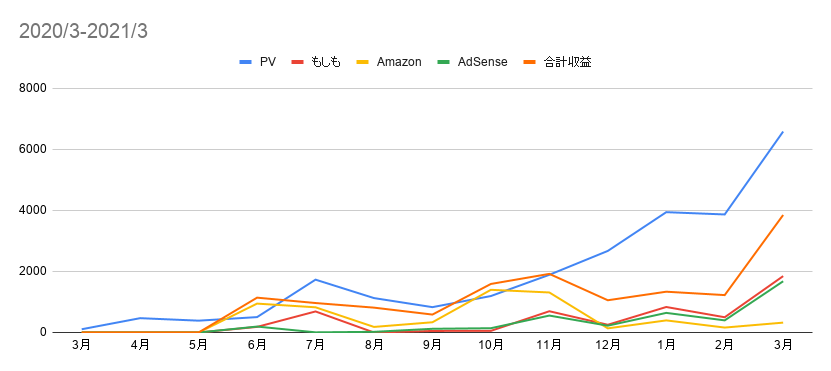Screen dimensions: 831x371
Task: Select the AdSense legend label
Action: pyautogui.click(x=483, y=62)
